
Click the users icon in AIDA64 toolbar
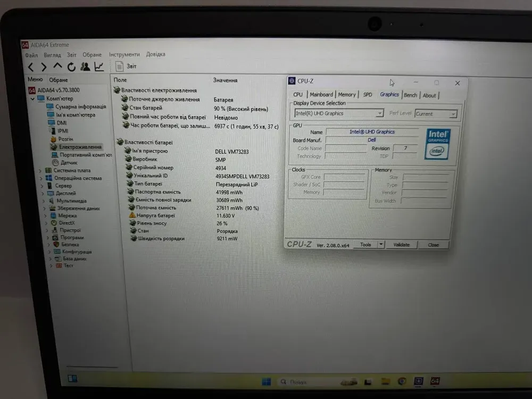coord(85,66)
